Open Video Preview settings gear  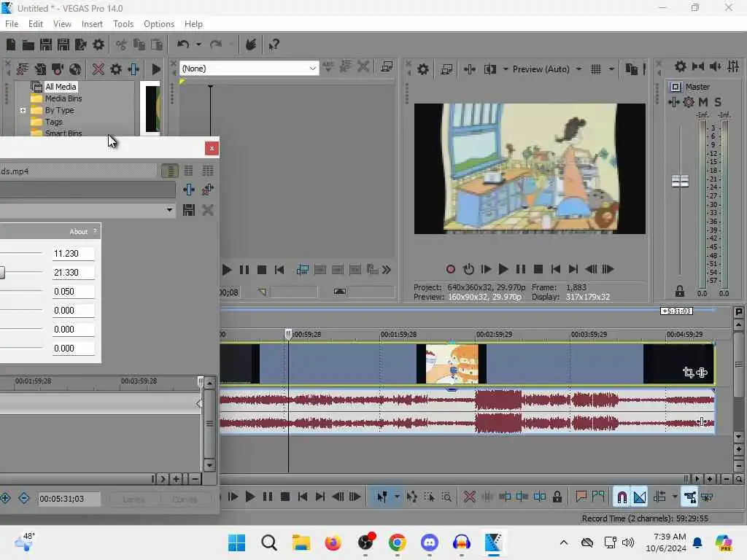pyautogui.click(x=423, y=69)
